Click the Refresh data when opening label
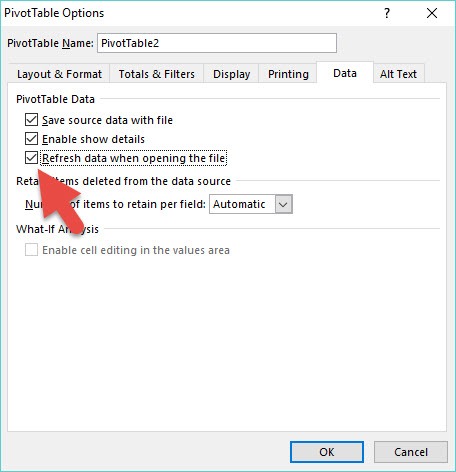Screen dimensions: 456x472 (x=134, y=158)
